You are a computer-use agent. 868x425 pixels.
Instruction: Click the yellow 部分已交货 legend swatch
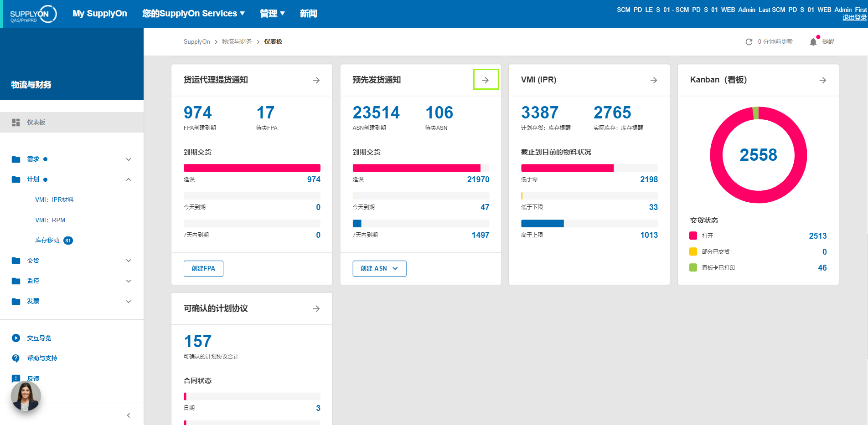click(693, 251)
